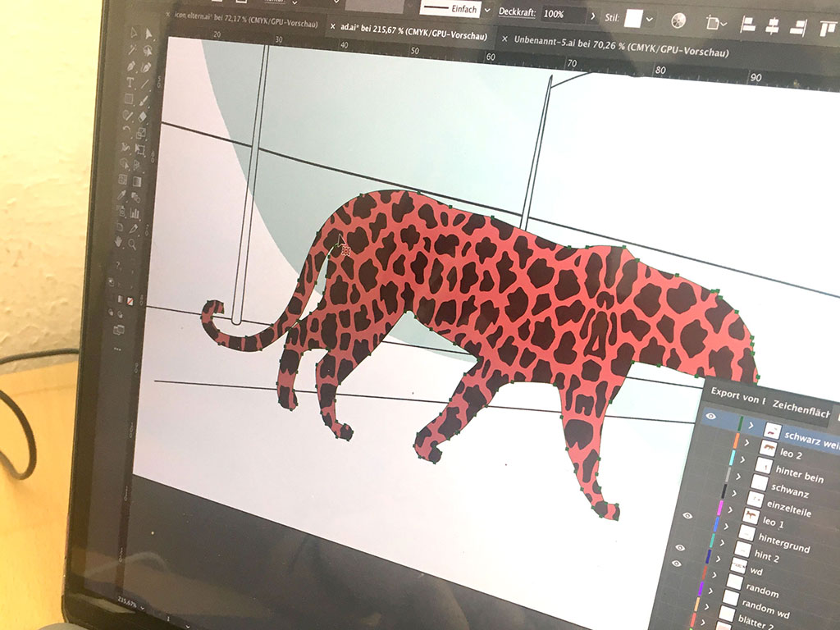The height and width of the screenshot is (630, 840).
Task: Select the Pen tool
Action: [131, 66]
